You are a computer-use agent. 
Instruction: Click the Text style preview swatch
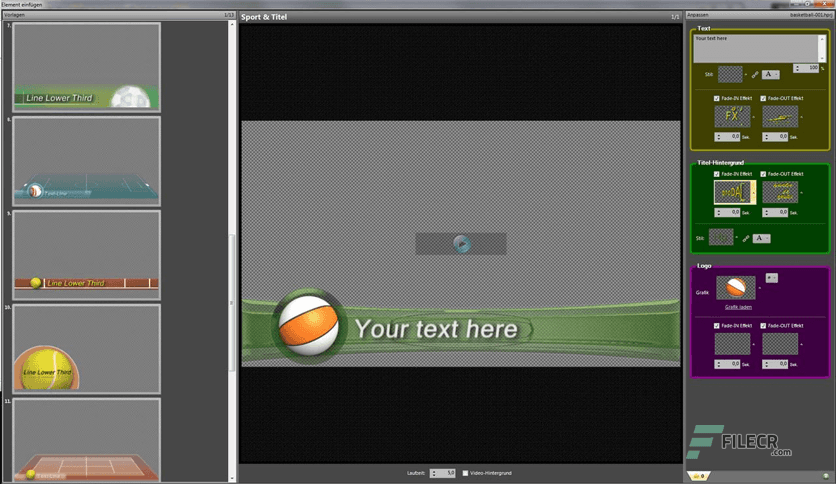click(730, 74)
